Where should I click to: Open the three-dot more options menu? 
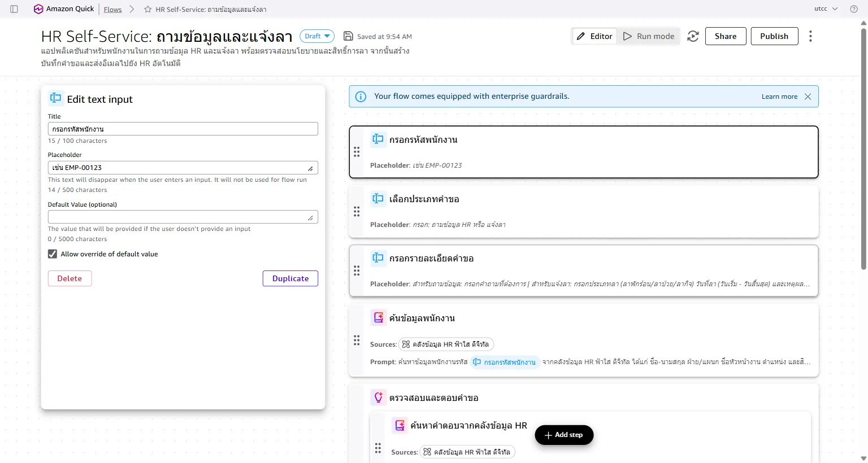tap(810, 36)
